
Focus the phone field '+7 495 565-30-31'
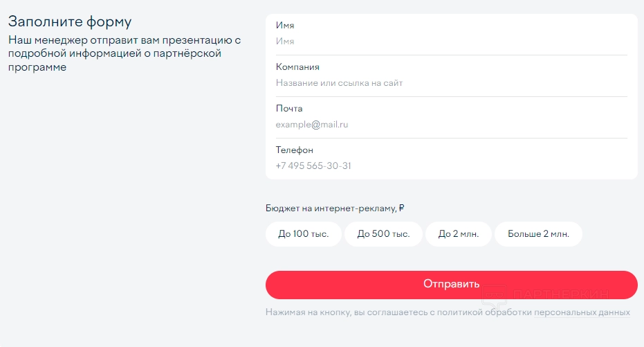[450, 166]
